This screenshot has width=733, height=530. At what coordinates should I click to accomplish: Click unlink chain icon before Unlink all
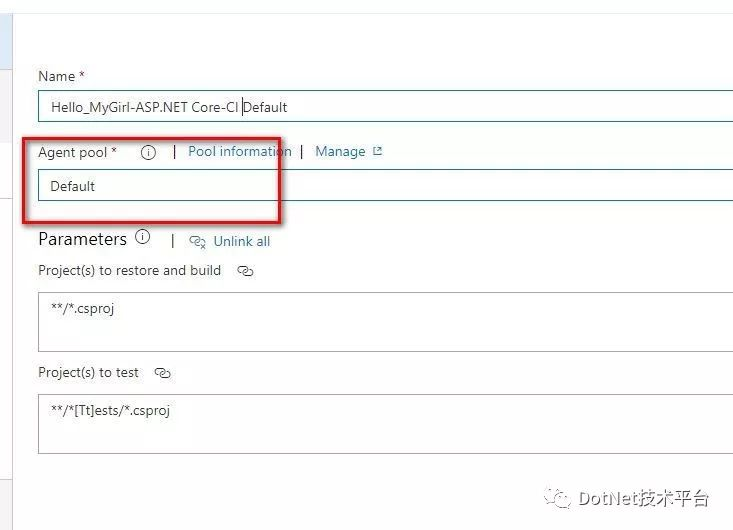coord(197,242)
